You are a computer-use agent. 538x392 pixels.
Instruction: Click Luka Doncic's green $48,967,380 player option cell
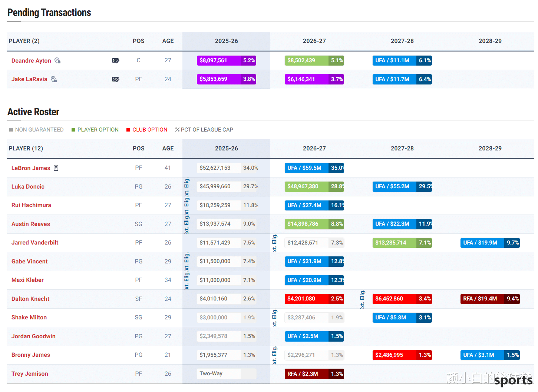click(x=314, y=186)
